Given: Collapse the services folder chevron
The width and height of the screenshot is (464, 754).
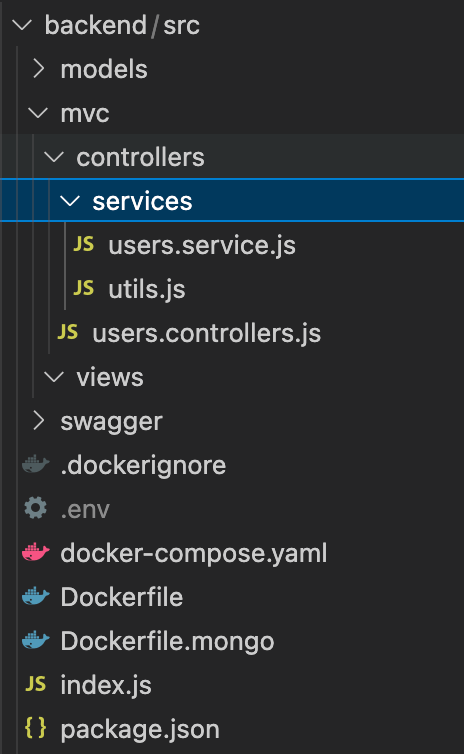Looking at the screenshot, I should pyautogui.click(x=70, y=201).
